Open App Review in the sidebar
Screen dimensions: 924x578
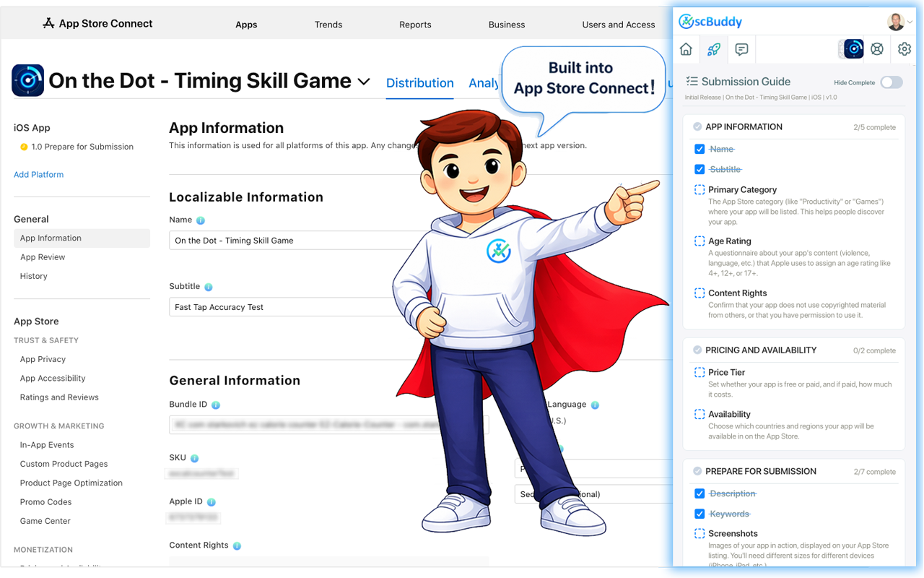click(43, 257)
